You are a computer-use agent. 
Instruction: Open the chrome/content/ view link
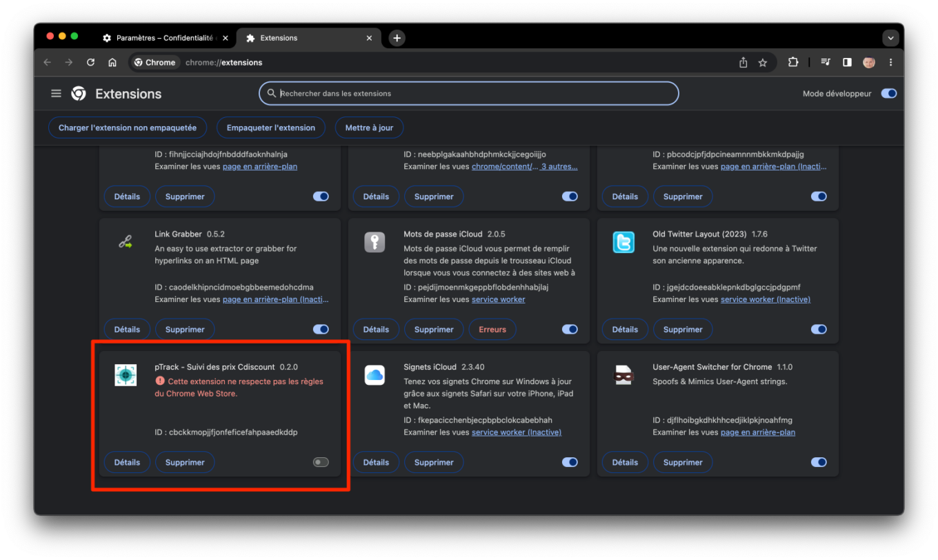tap(504, 167)
